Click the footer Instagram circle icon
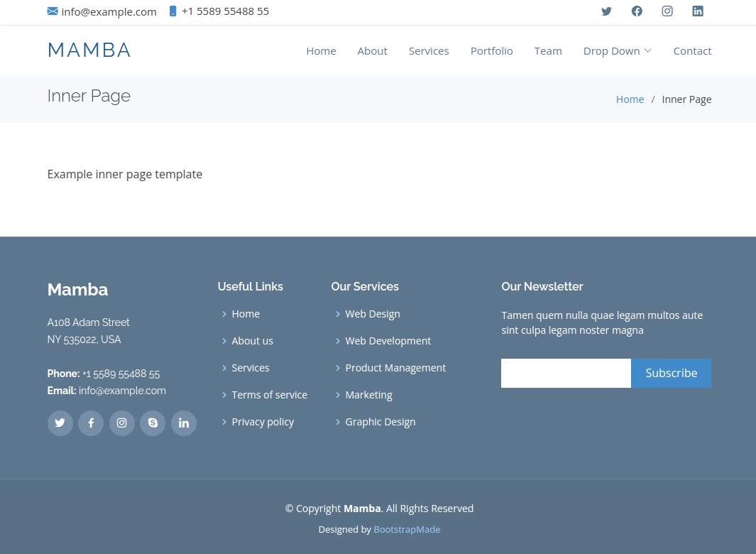The width and height of the screenshot is (756, 554). pyautogui.click(x=122, y=423)
